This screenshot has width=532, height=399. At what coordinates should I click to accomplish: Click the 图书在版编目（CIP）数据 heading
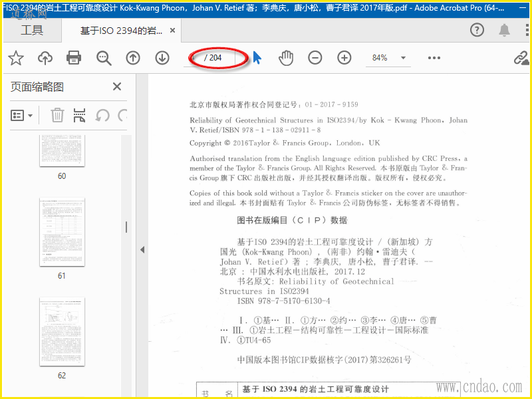[x=292, y=221]
